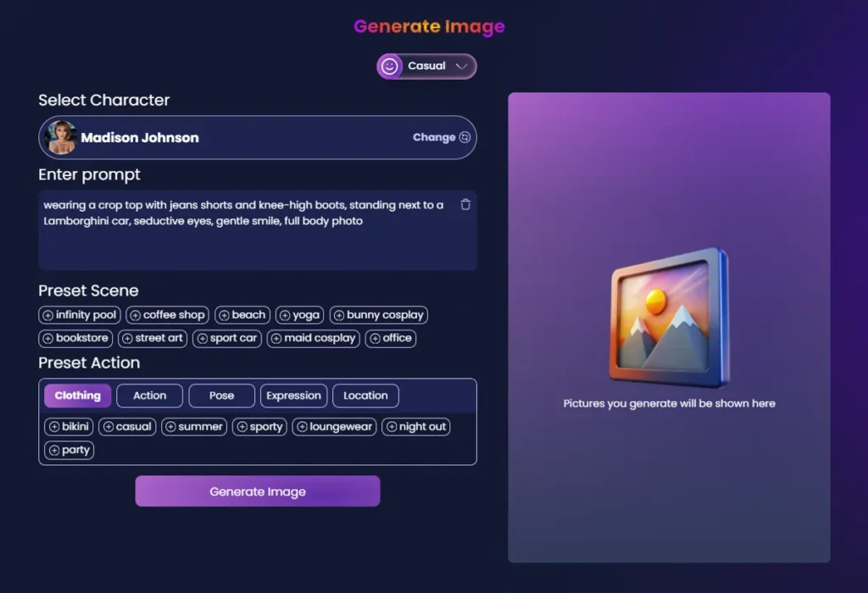Click the plus icon on infinity pool
The width and height of the screenshot is (868, 593).
tap(48, 314)
